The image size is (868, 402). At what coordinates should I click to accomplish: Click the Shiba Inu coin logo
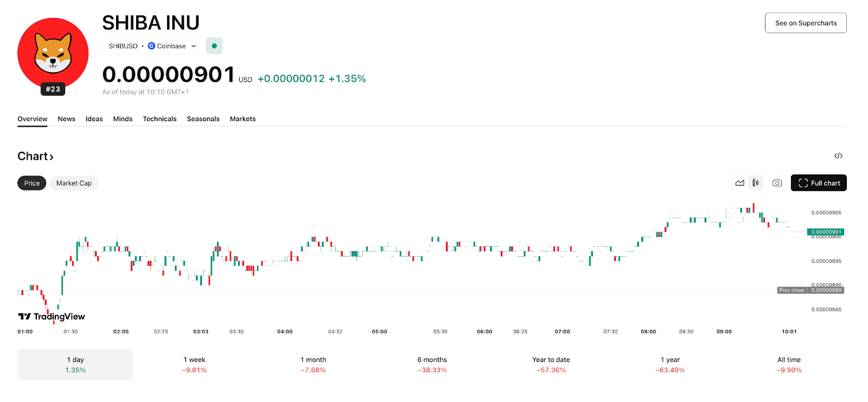coord(53,53)
